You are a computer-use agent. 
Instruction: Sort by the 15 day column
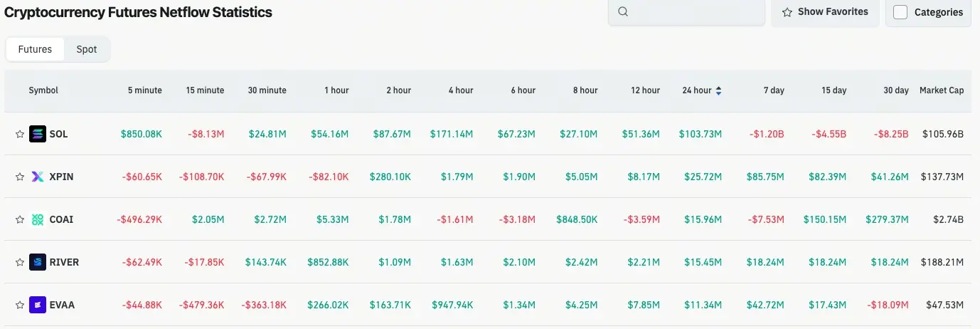click(x=834, y=90)
